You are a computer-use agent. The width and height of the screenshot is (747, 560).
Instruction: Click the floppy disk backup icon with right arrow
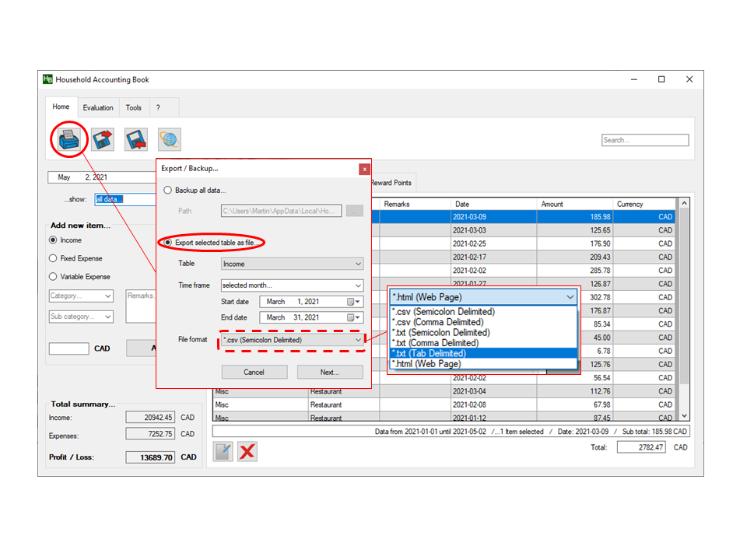103,139
